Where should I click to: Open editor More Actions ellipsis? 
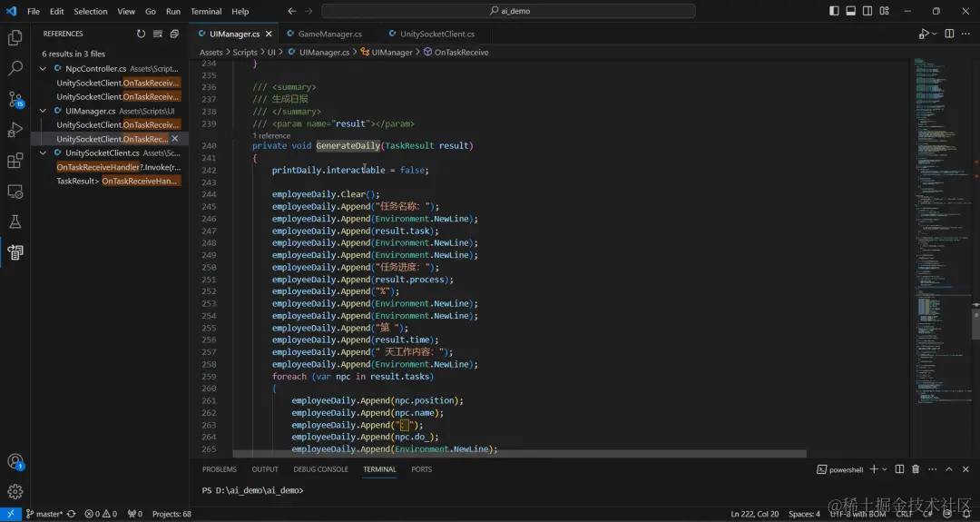click(x=965, y=34)
